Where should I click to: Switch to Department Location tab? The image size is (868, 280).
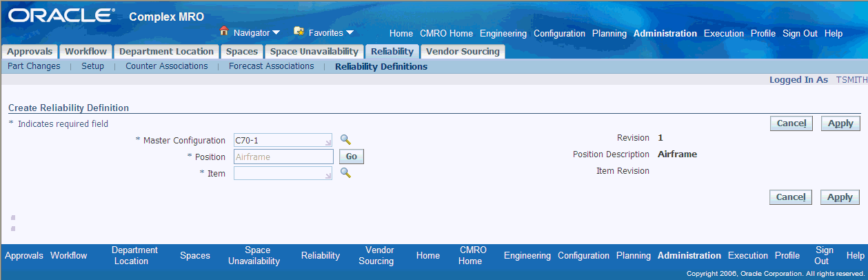click(166, 52)
